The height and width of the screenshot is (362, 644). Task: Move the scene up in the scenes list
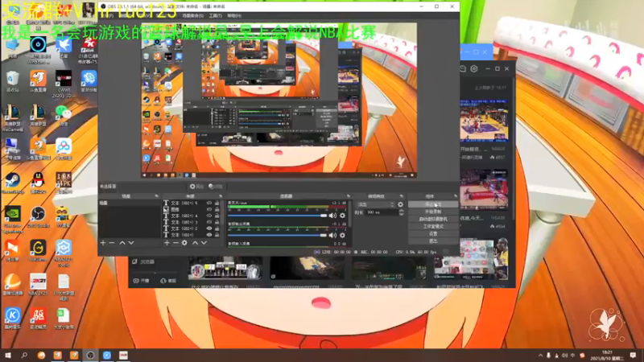pyautogui.click(x=122, y=243)
